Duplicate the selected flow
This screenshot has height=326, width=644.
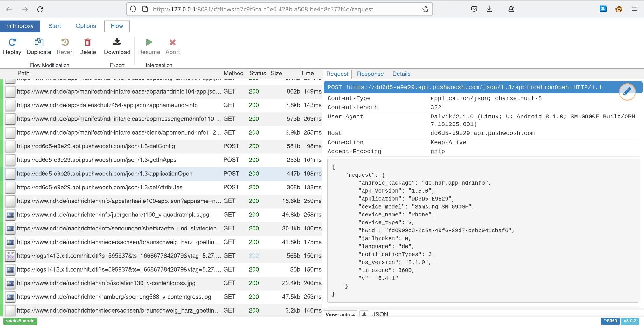pyautogui.click(x=39, y=46)
